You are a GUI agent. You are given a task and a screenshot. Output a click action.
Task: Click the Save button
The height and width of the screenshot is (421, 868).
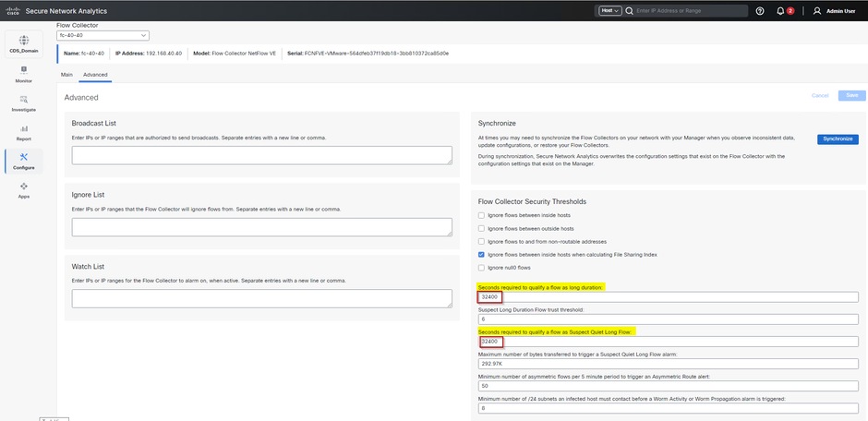[x=852, y=95]
